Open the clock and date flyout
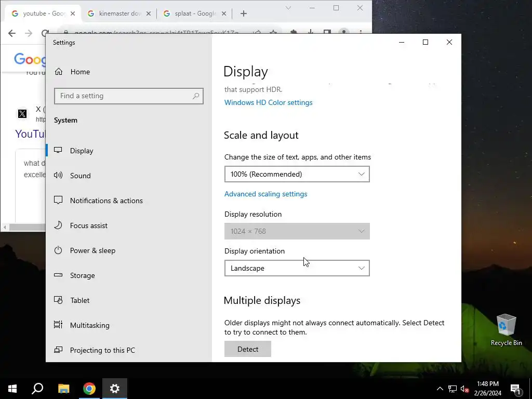Viewport: 532px width, 399px height. 487,389
